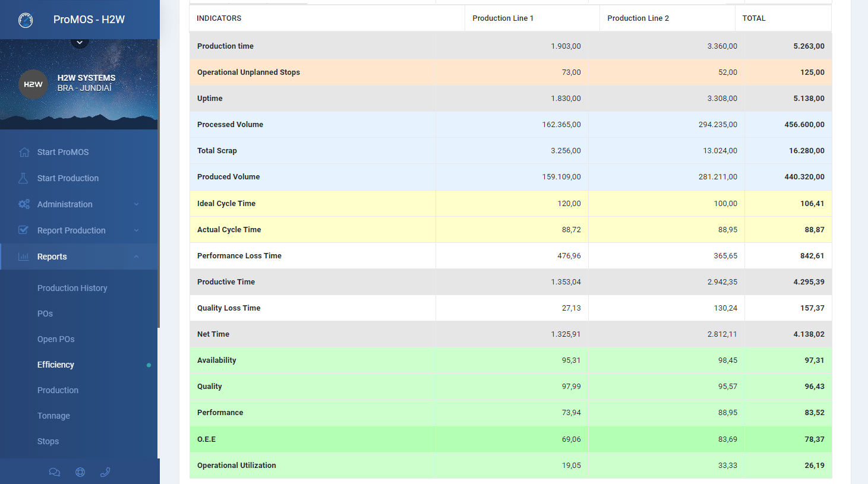
Task: Click the bar chart icon beside Reports
Action: pyautogui.click(x=23, y=257)
